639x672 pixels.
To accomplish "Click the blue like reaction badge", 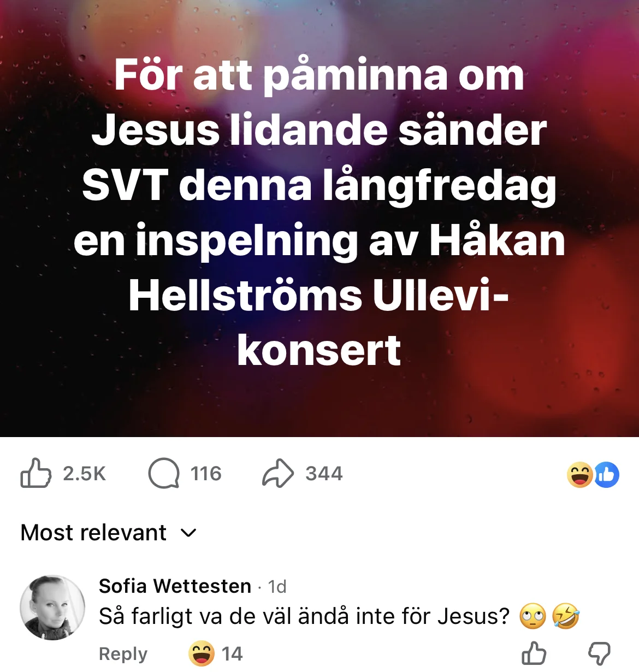I will tap(607, 474).
